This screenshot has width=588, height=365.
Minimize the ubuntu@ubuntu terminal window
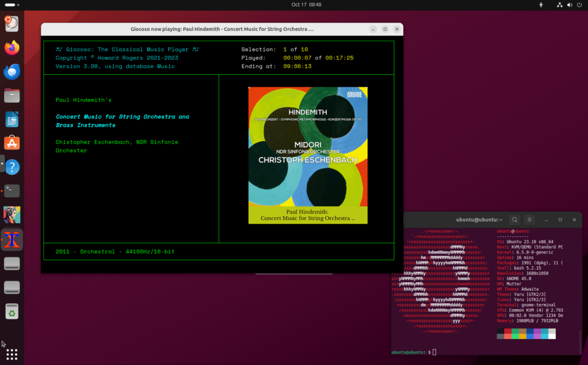[x=547, y=220]
